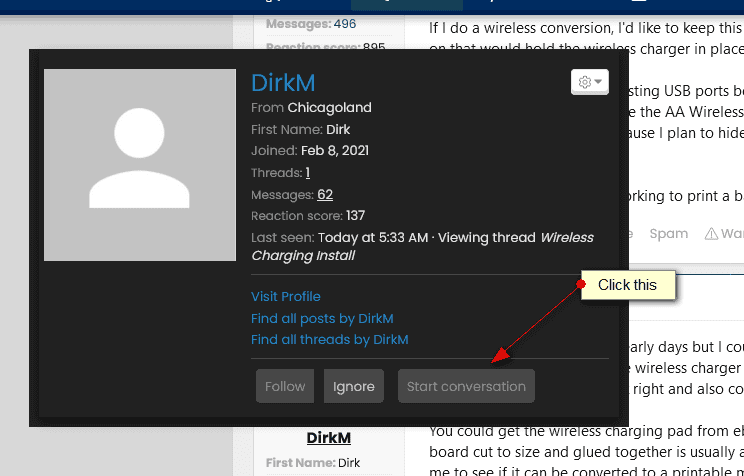Open the gear settings dropdown on DirkM card

click(x=590, y=82)
